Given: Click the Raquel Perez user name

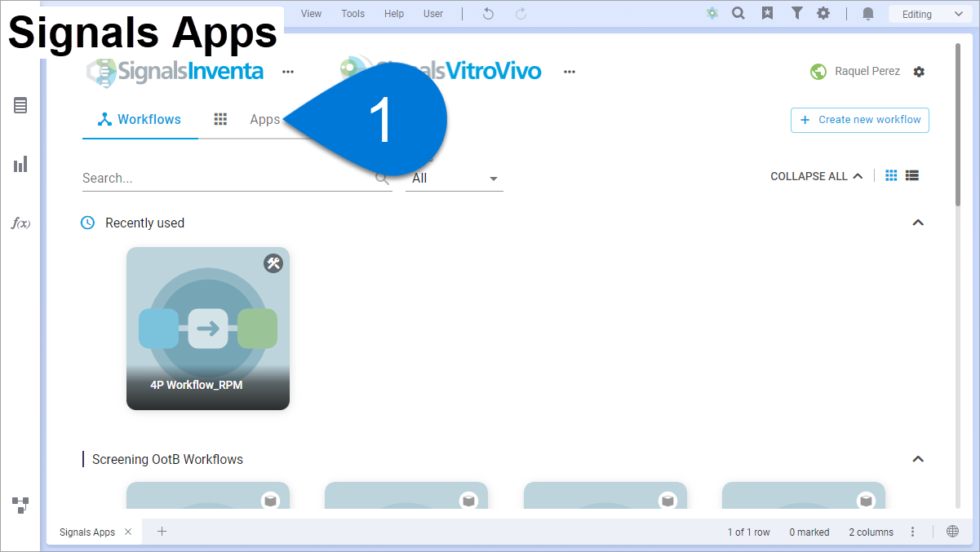Looking at the screenshot, I should pyautogui.click(x=867, y=72).
